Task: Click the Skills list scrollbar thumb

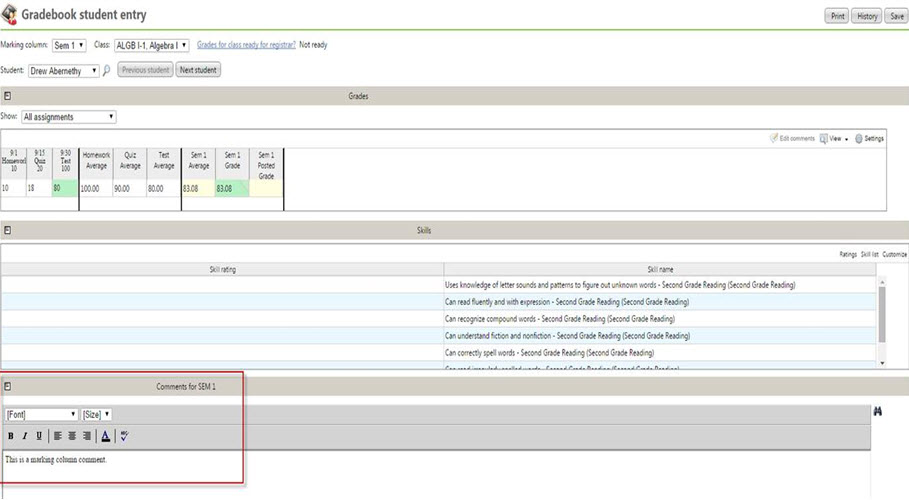Action: tap(882, 314)
